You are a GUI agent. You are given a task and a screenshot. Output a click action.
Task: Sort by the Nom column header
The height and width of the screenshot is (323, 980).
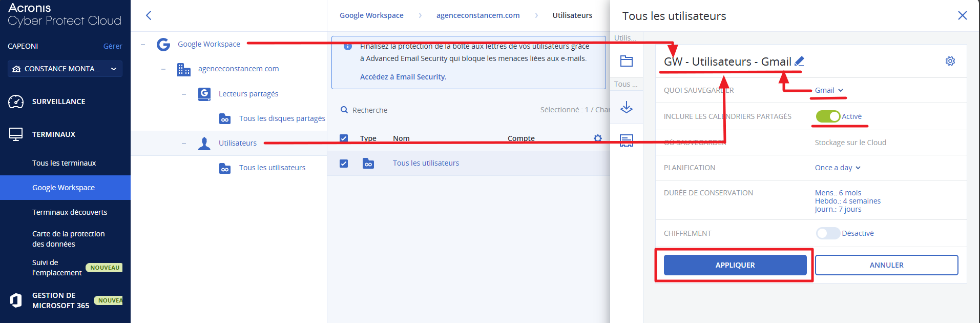(x=401, y=138)
